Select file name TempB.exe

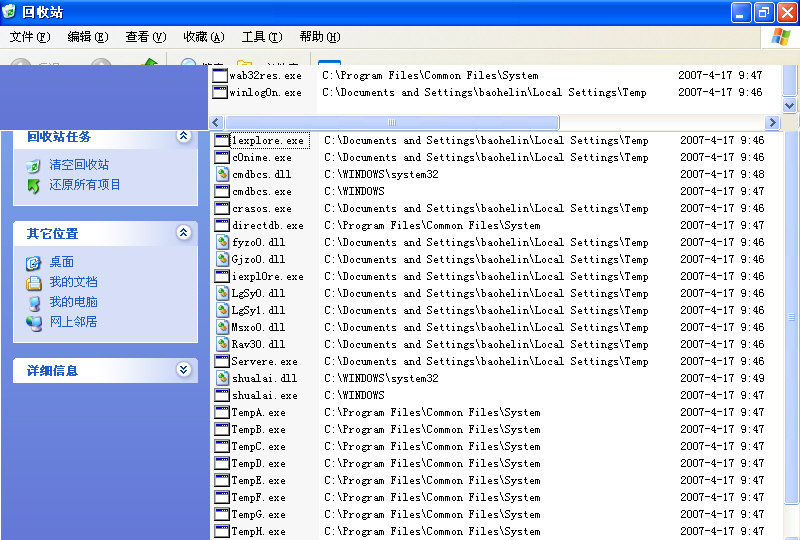coord(258,430)
